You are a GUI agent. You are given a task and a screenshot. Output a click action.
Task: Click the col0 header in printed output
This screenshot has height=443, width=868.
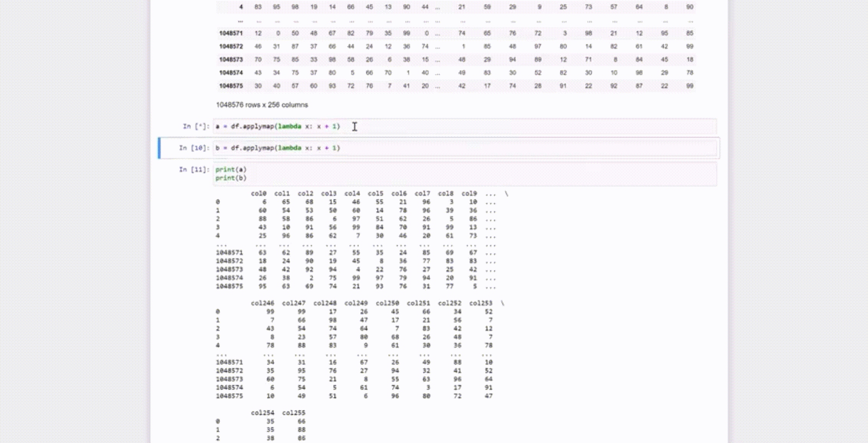coord(259,193)
